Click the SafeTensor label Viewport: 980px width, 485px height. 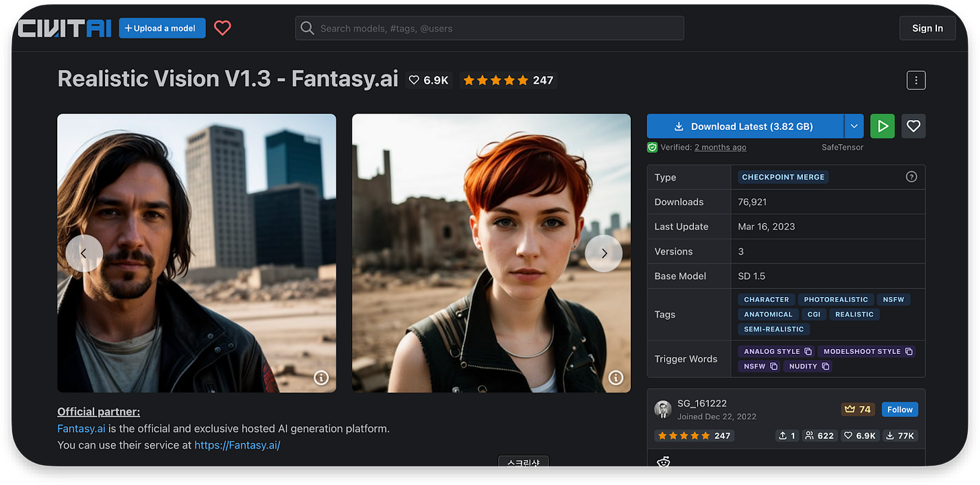pyautogui.click(x=842, y=147)
